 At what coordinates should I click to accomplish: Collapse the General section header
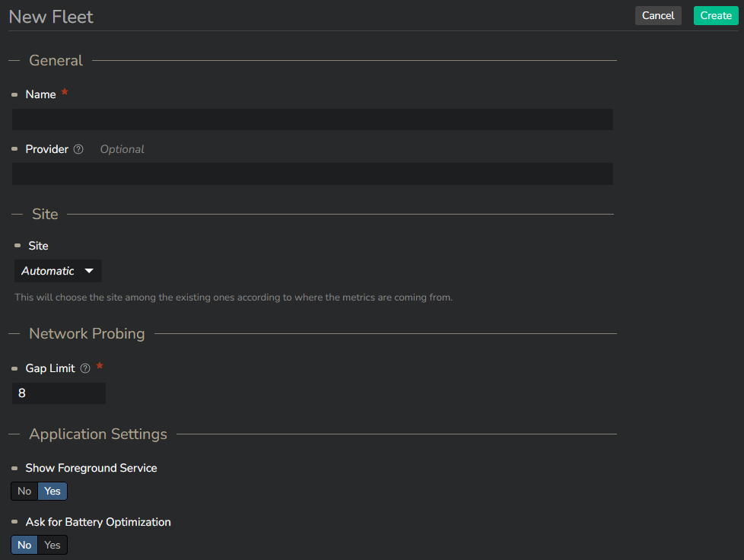[56, 61]
